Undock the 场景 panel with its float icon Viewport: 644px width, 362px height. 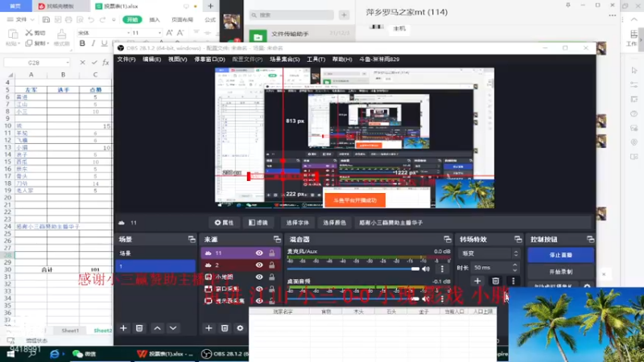[192, 239]
